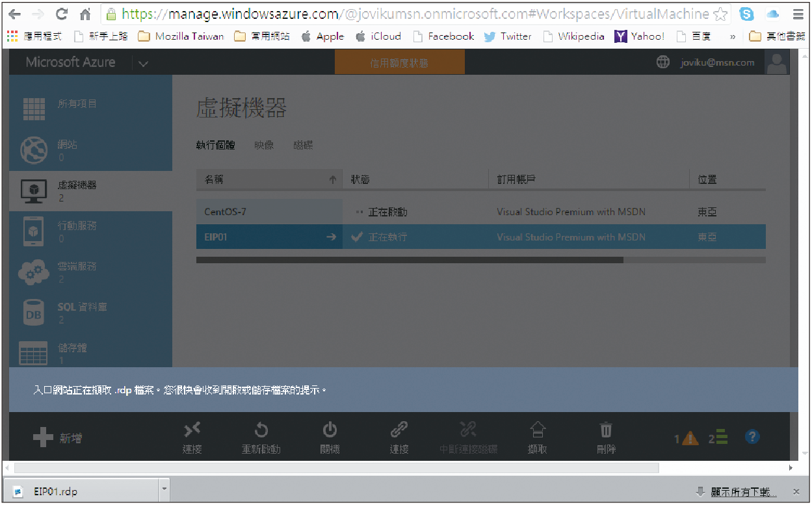Select 所有項目 in the sidebar

click(91, 109)
